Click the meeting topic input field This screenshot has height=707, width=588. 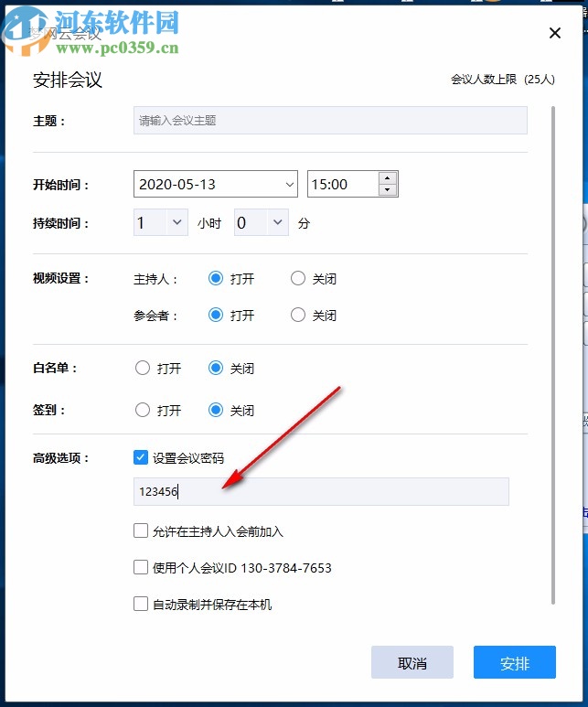[x=330, y=121]
